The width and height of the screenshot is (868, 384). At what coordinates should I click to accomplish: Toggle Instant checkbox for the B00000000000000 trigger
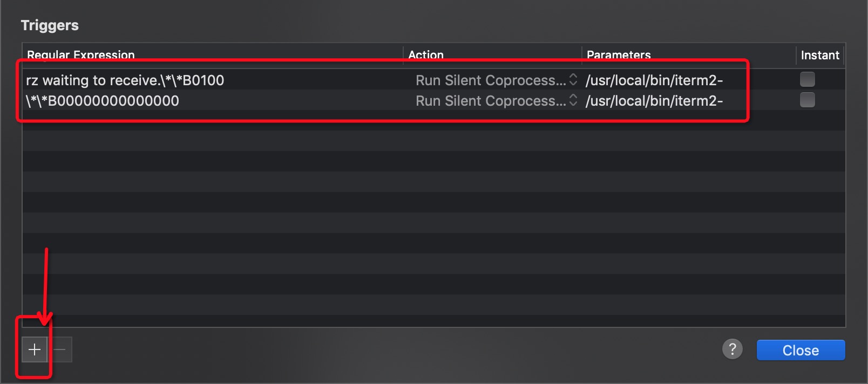point(807,100)
